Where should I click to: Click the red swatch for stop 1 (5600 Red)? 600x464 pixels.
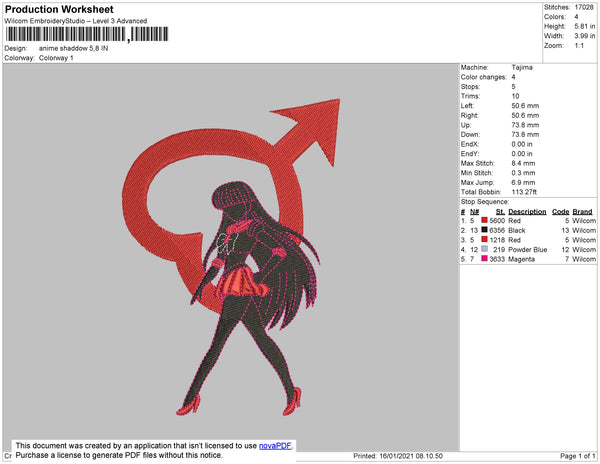pos(484,220)
